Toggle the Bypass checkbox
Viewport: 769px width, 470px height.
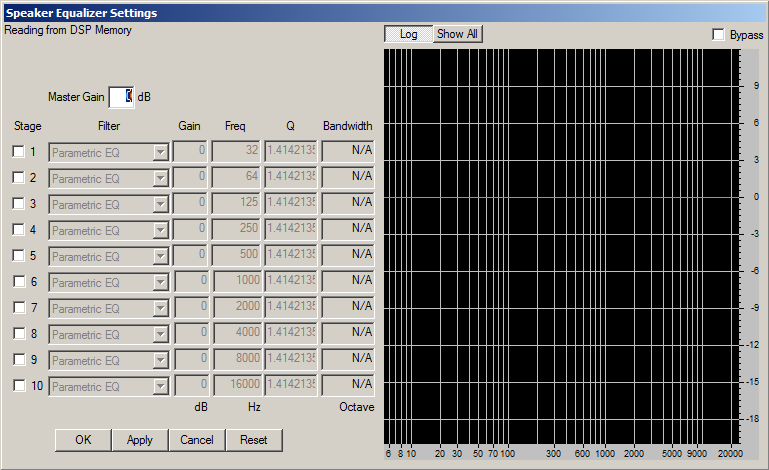click(719, 35)
